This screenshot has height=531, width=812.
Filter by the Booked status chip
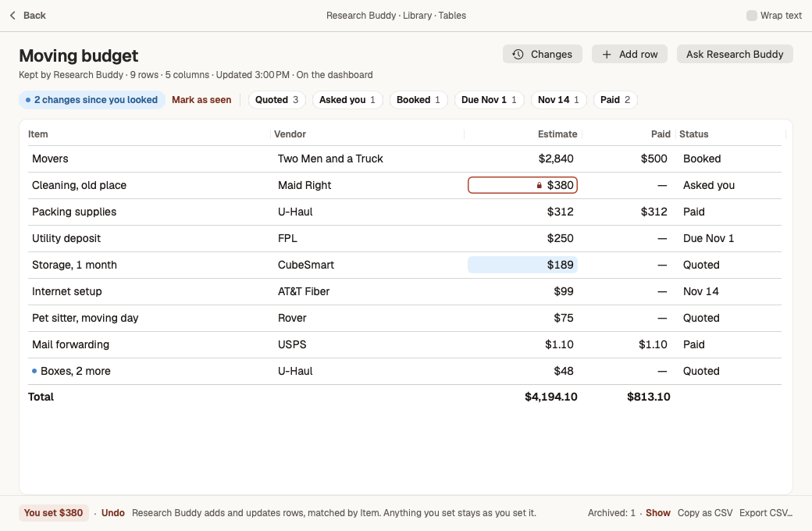click(418, 100)
